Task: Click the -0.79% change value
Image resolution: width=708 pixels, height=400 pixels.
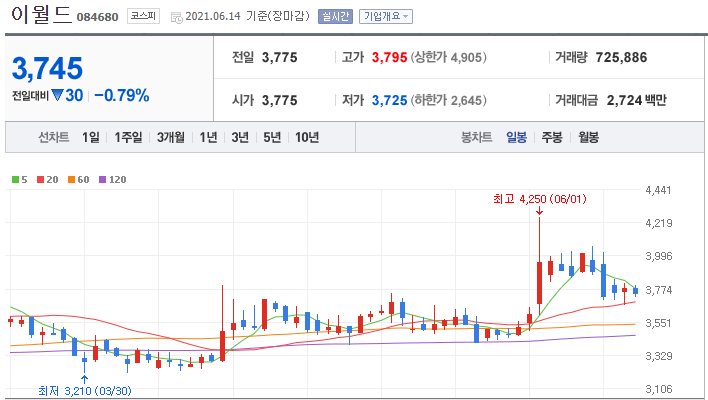Action: 122,95
